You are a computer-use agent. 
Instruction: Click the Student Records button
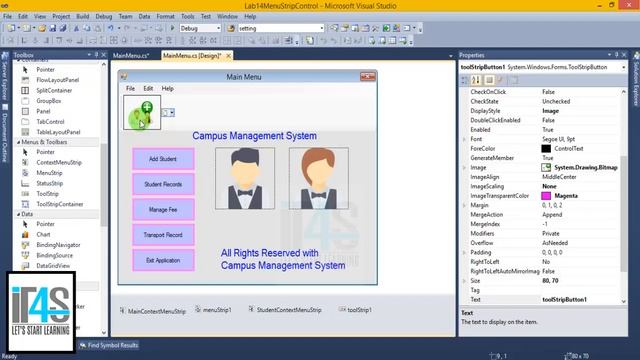click(x=163, y=184)
